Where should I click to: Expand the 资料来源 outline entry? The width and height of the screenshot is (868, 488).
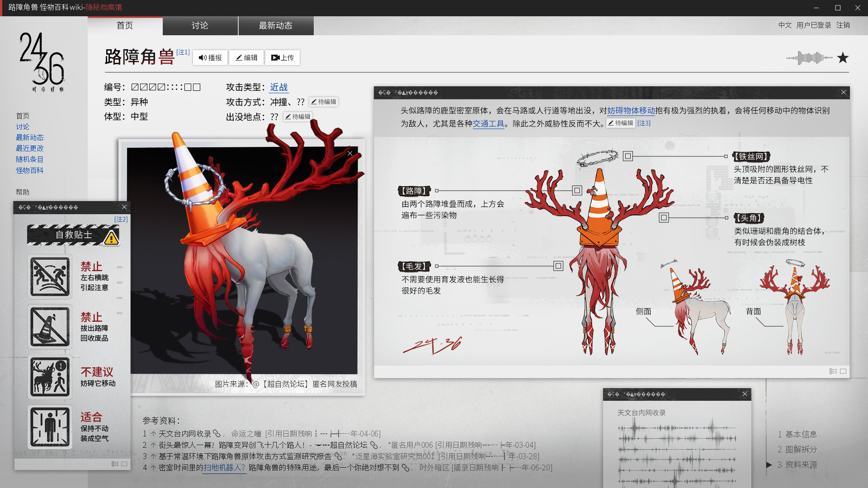pyautogui.click(x=797, y=465)
